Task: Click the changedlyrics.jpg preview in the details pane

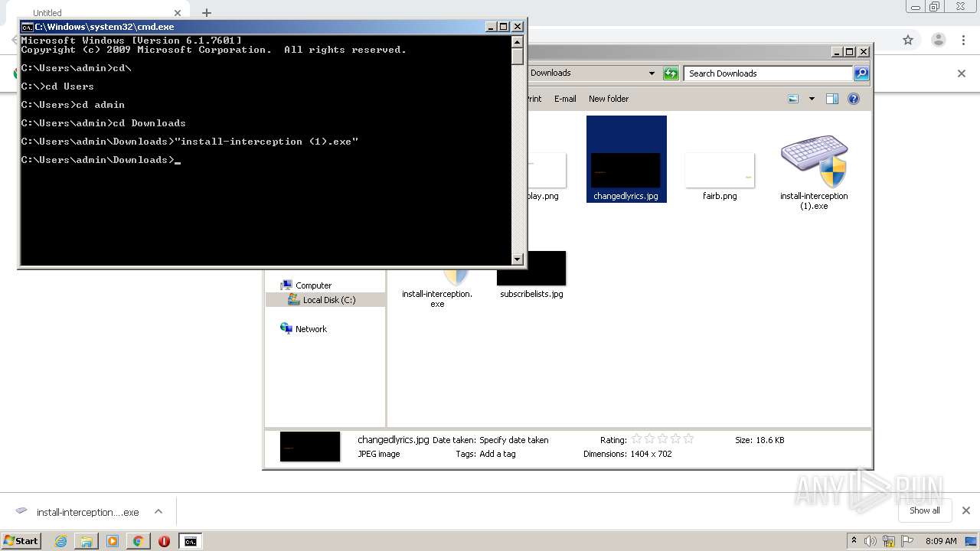Action: pos(310,446)
